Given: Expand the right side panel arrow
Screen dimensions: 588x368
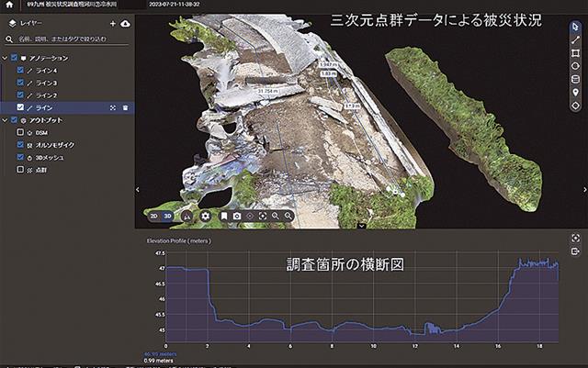Looking at the screenshot, I should (x=585, y=190).
